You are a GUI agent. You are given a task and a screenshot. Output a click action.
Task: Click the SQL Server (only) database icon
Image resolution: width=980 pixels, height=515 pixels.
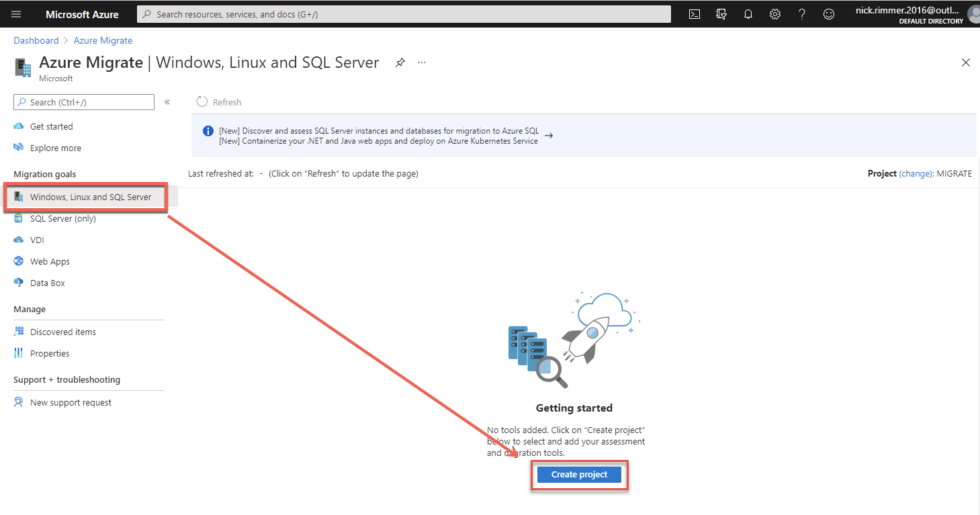click(19, 218)
